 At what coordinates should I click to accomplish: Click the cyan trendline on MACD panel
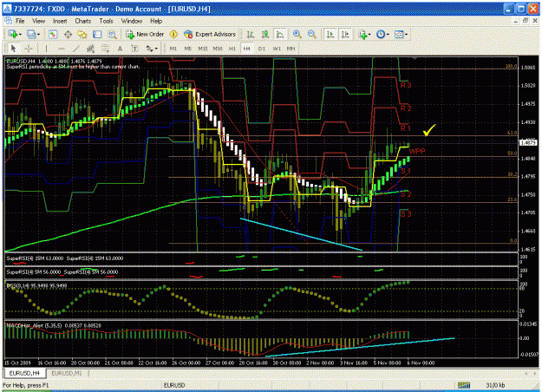360,347
